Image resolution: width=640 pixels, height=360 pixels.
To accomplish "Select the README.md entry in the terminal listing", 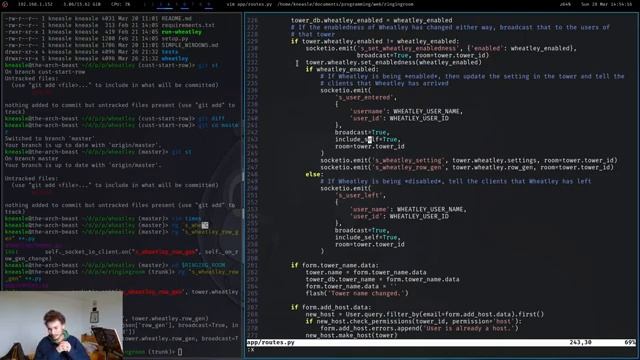I will [x=176, y=19].
